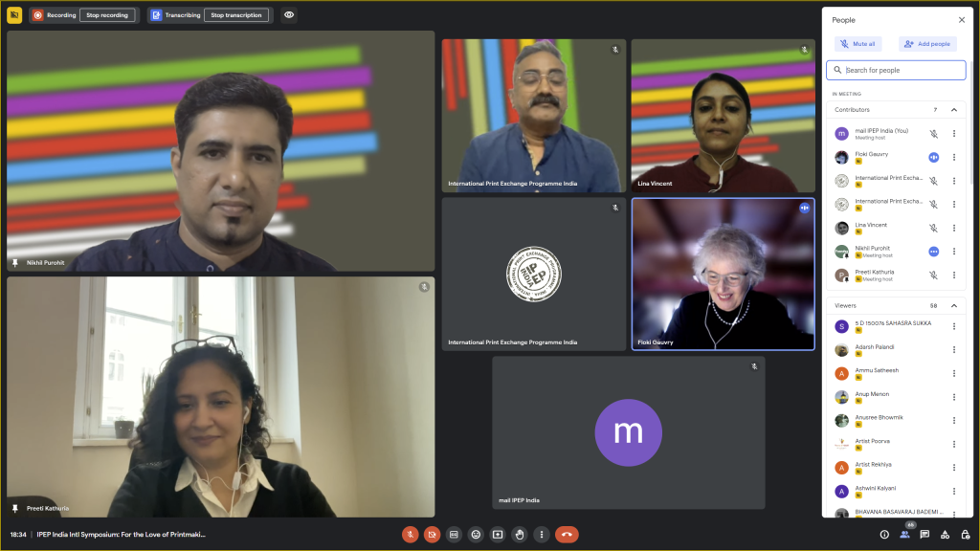
Task: Toggle closed captions button
Action: click(454, 535)
